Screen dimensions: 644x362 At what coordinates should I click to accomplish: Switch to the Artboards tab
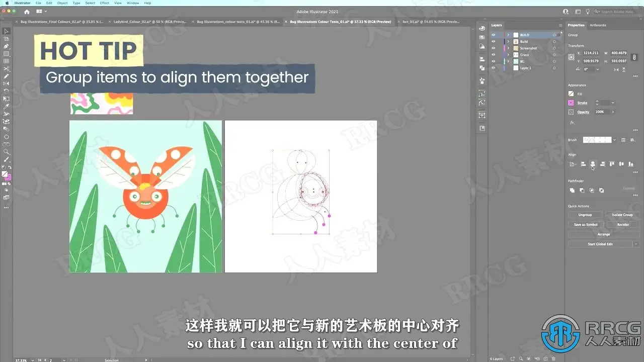click(598, 25)
